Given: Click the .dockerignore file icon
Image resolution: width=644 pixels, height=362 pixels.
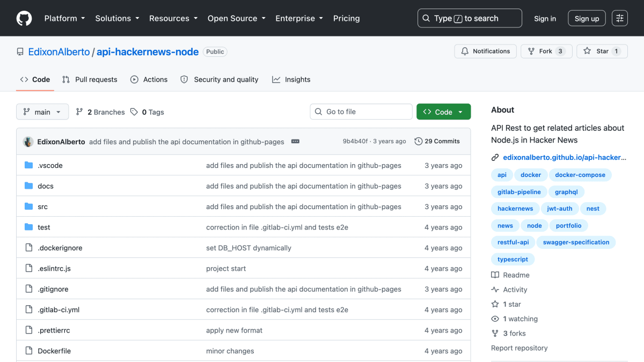Looking at the screenshot, I should [29, 248].
